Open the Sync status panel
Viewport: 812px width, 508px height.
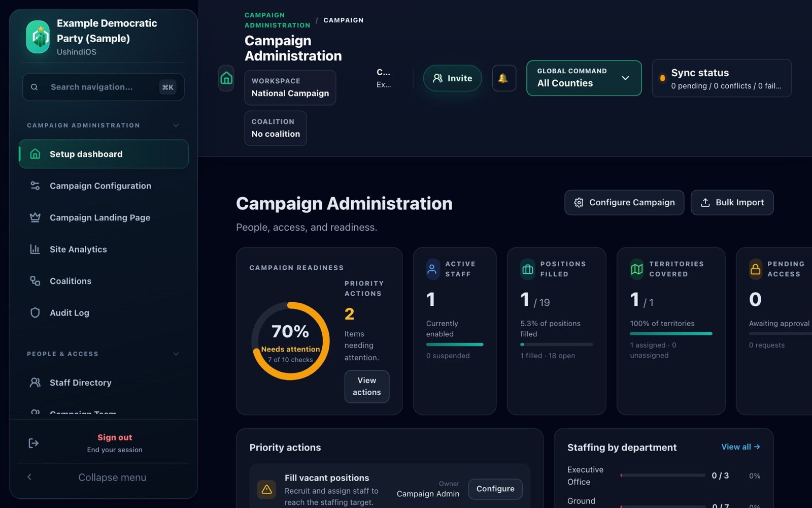coord(722,78)
